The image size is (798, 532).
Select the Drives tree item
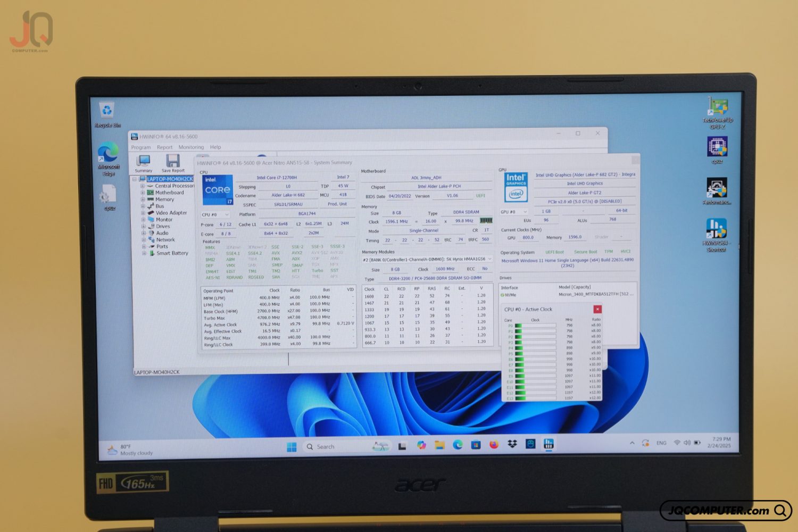point(163,227)
